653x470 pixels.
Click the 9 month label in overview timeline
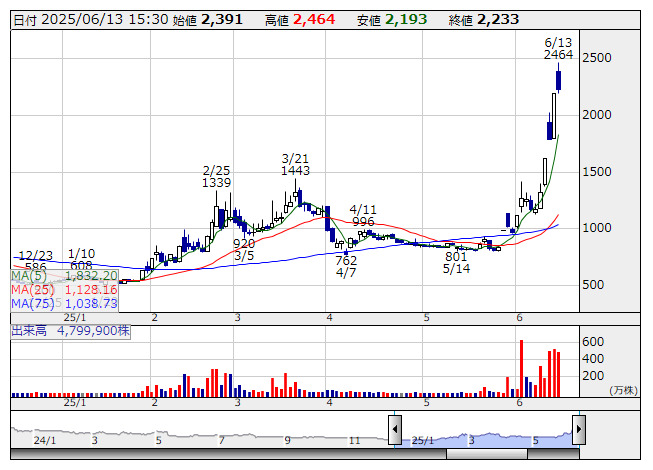click(x=287, y=440)
